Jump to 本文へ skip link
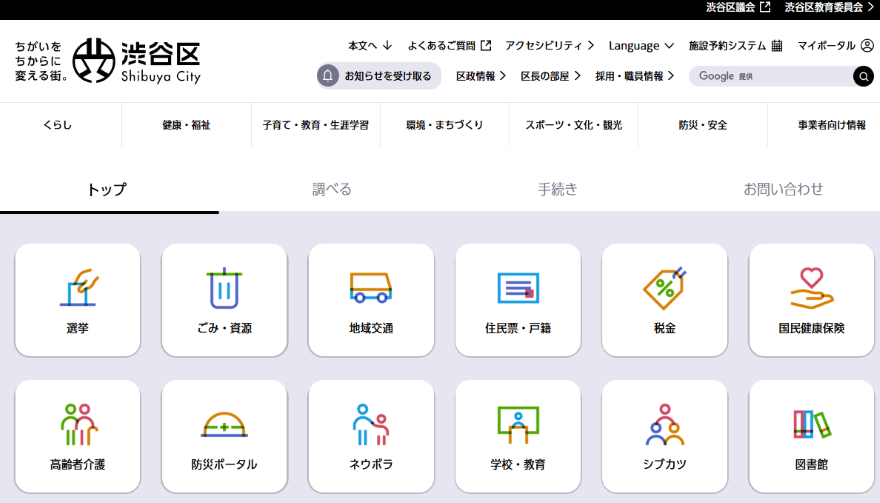The width and height of the screenshot is (880, 503). tap(363, 45)
